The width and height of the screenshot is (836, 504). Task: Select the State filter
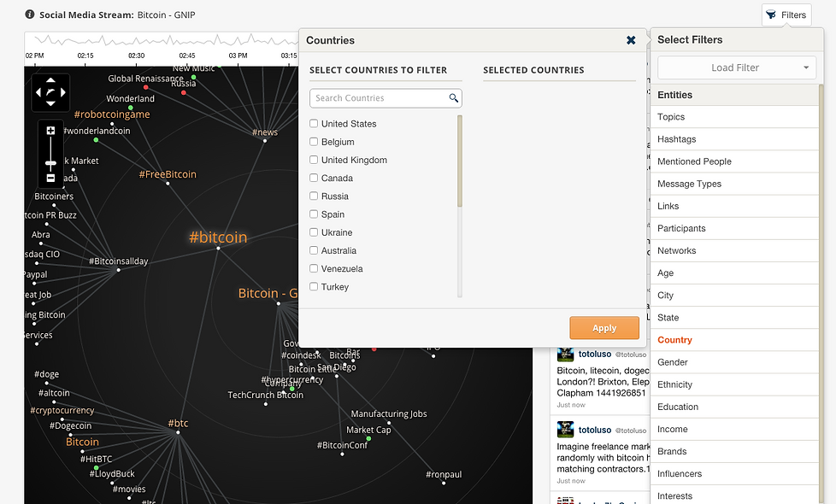tap(734, 318)
